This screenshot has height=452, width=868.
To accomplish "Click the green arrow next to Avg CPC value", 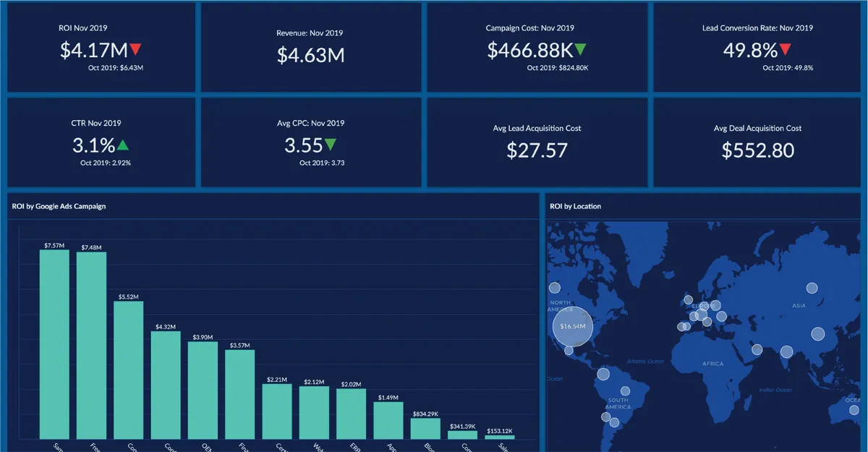I will coord(332,144).
